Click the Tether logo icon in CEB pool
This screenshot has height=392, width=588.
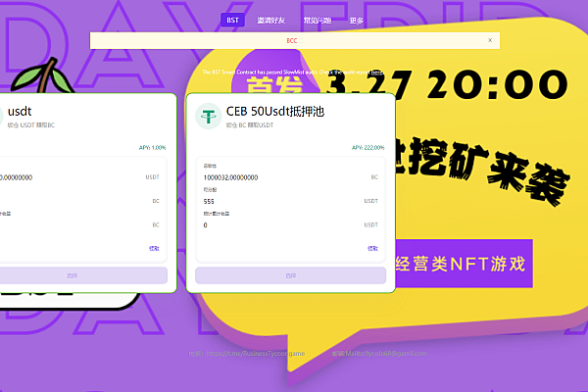210,117
